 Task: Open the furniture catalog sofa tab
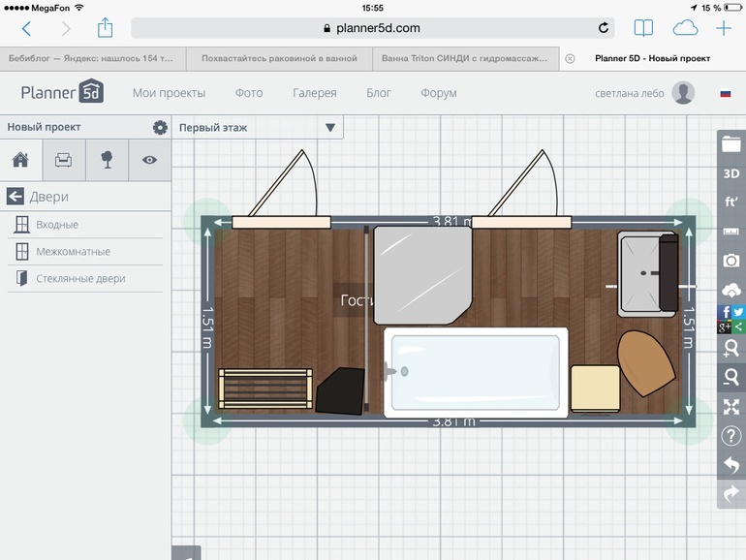(63, 161)
